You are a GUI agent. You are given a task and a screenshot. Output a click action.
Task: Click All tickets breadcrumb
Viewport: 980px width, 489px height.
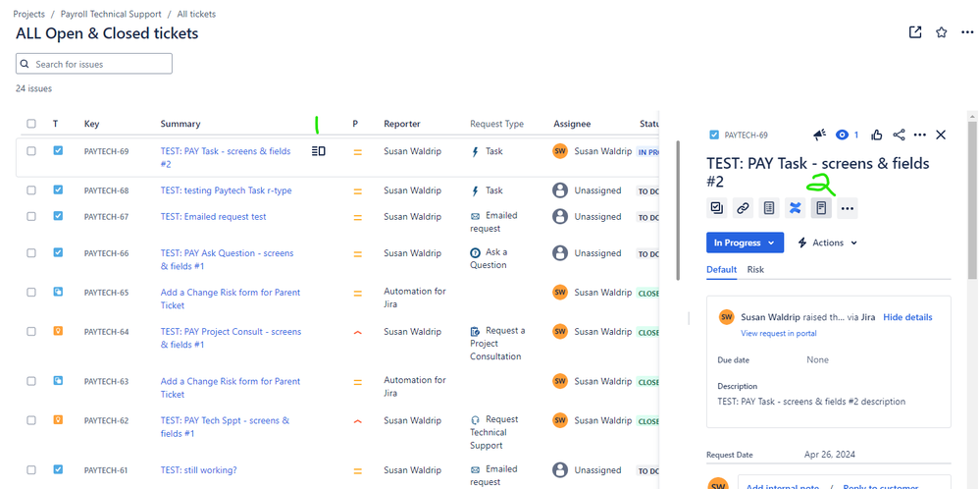[196, 14]
